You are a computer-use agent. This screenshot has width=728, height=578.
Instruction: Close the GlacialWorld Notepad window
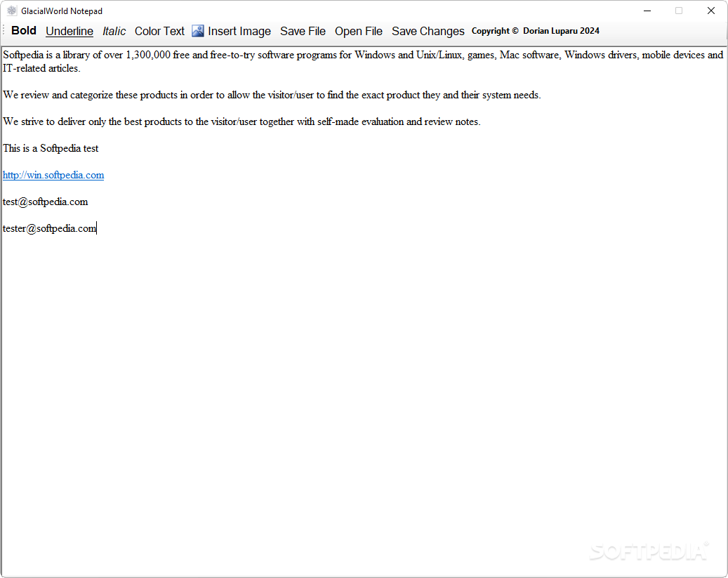711,11
